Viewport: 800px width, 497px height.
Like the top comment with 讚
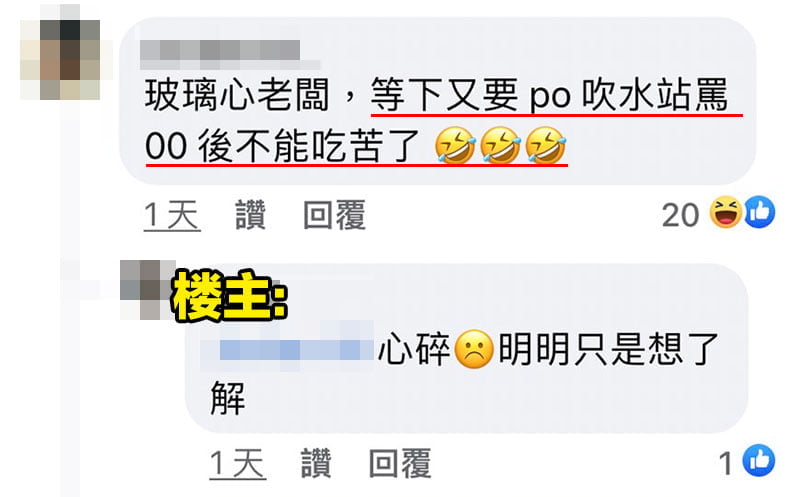click(251, 215)
